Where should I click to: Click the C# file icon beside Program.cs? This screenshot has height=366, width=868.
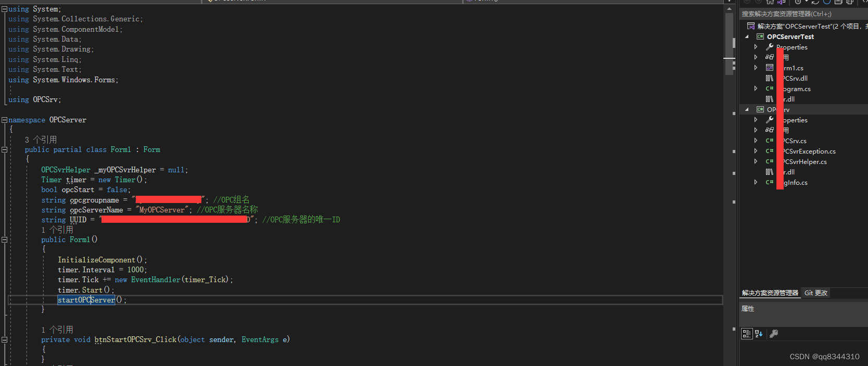click(770, 89)
